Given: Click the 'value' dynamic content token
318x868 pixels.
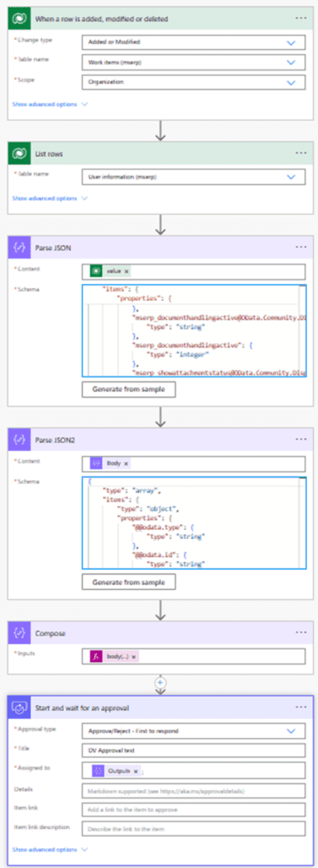Looking at the screenshot, I should 111,271.
